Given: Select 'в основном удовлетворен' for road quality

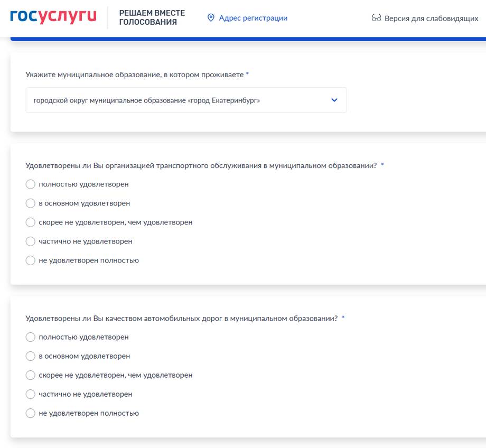Looking at the screenshot, I should pos(31,356).
